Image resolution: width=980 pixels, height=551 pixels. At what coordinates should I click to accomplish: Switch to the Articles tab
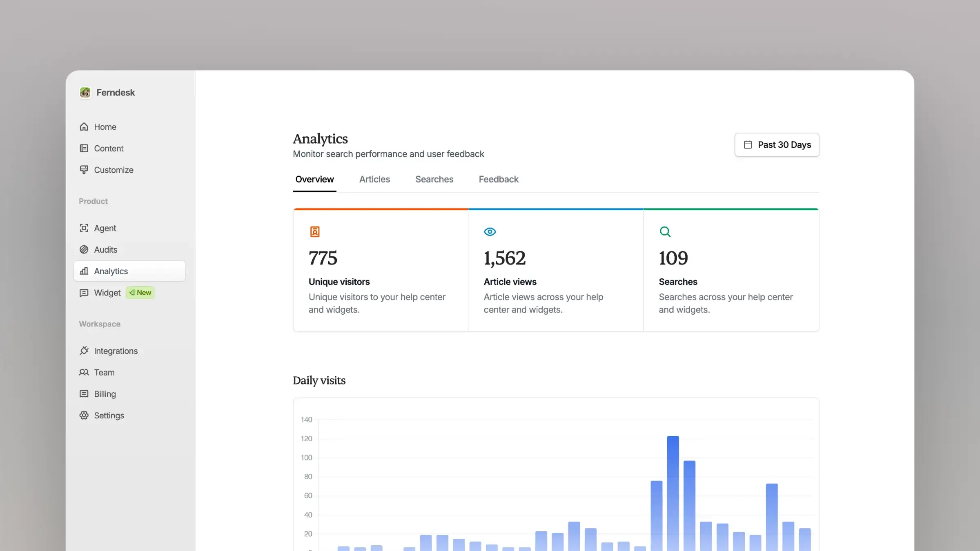tap(374, 180)
